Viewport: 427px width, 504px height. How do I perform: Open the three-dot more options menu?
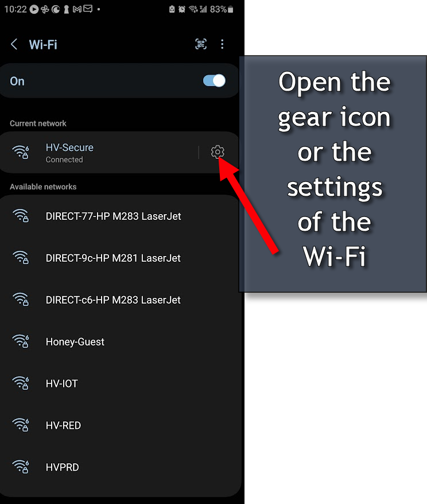pos(222,44)
